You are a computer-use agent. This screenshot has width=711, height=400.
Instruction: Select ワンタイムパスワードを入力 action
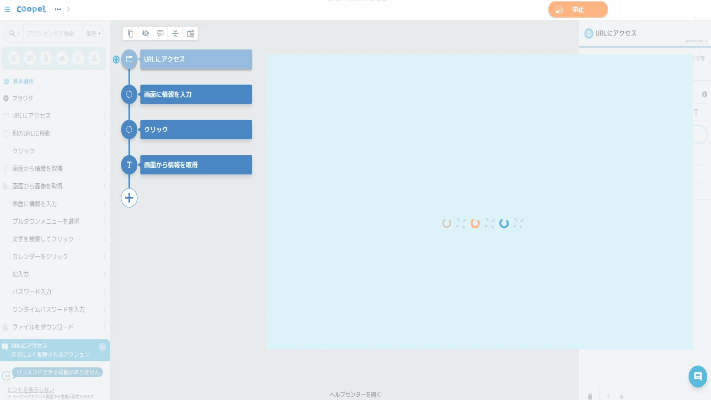pos(48,310)
